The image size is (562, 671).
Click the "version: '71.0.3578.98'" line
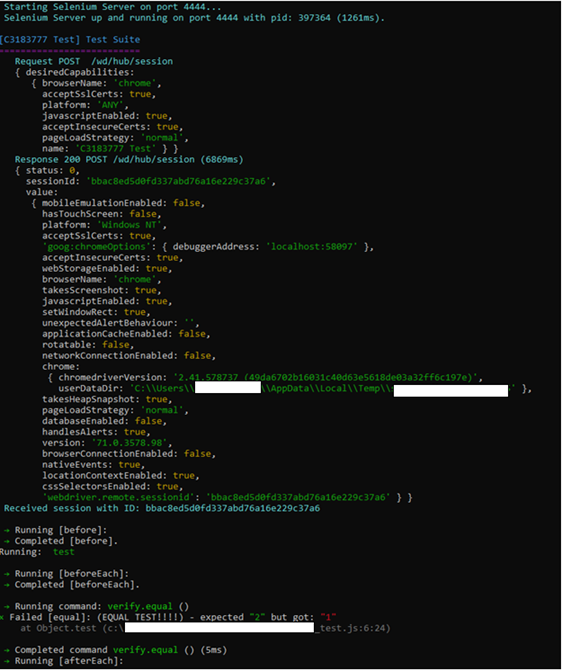coord(107,443)
